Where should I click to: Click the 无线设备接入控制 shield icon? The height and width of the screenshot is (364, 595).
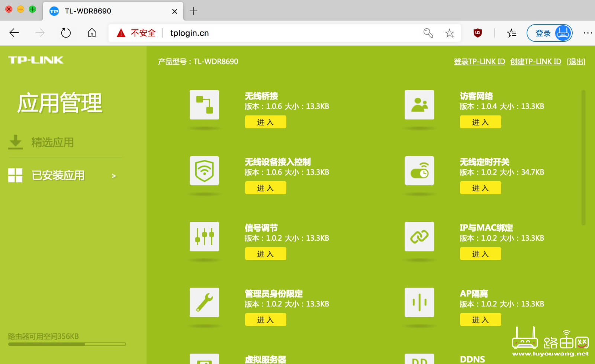[204, 171]
